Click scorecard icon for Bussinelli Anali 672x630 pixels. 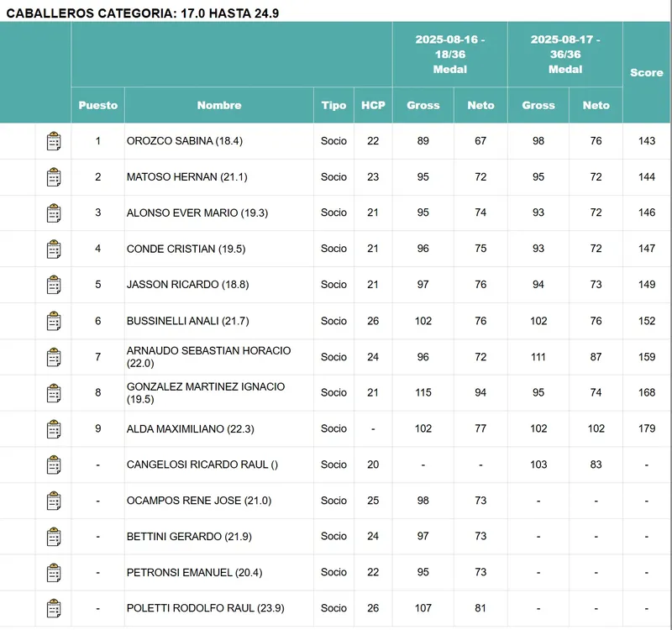click(54, 321)
